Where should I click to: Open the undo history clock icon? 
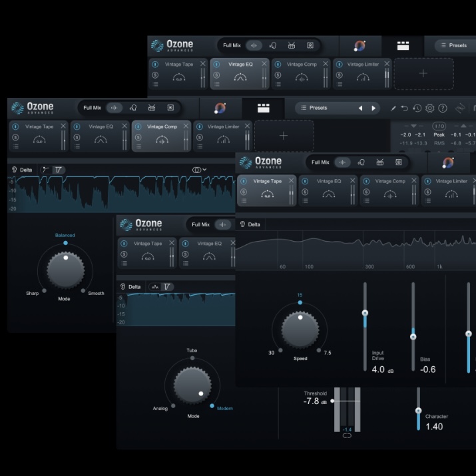tap(417, 108)
